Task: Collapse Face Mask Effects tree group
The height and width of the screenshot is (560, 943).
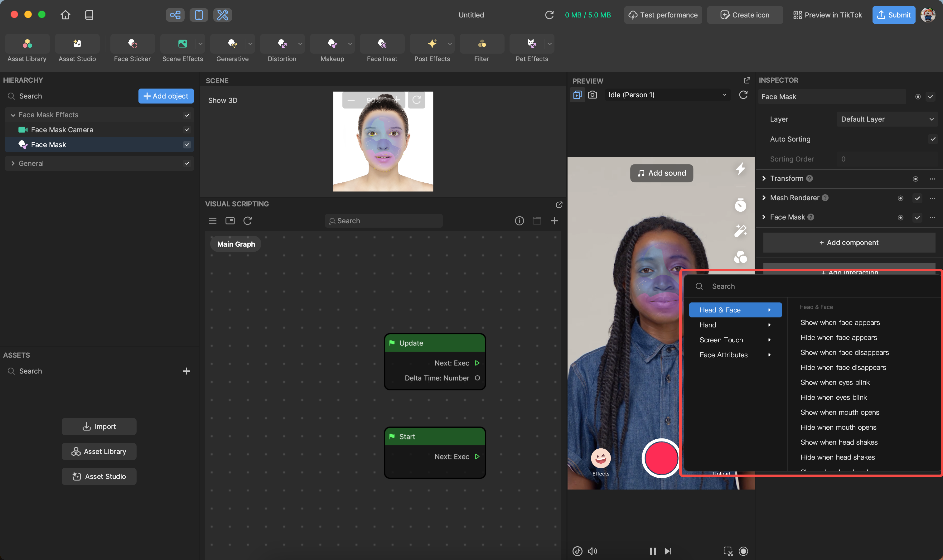Action: coord(13,115)
